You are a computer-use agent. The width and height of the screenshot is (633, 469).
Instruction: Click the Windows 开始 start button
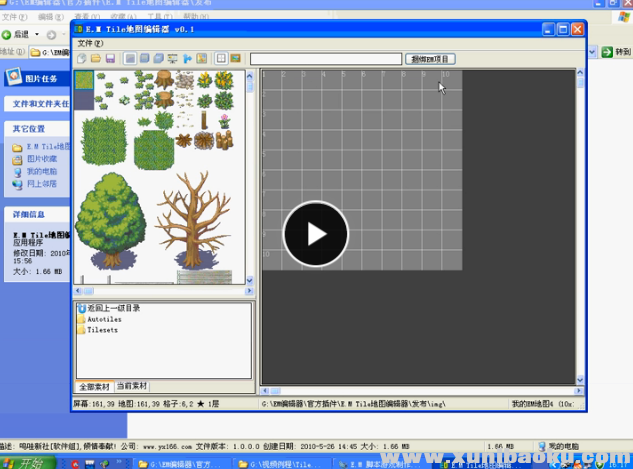(24, 462)
